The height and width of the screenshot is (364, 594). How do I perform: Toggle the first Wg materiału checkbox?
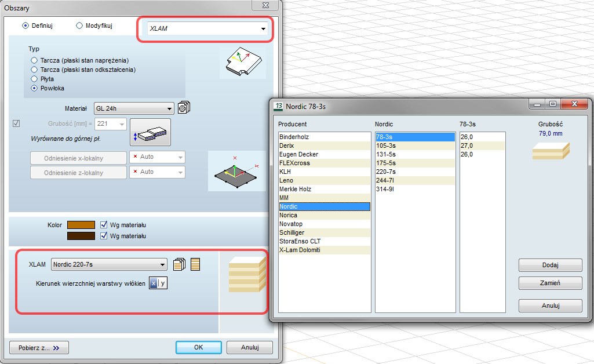click(104, 224)
